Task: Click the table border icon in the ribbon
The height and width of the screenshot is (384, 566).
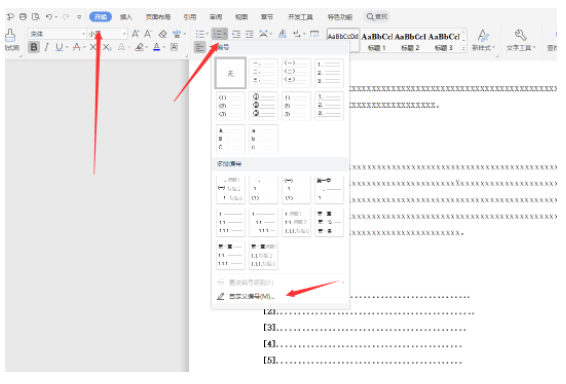Action: [x=314, y=34]
